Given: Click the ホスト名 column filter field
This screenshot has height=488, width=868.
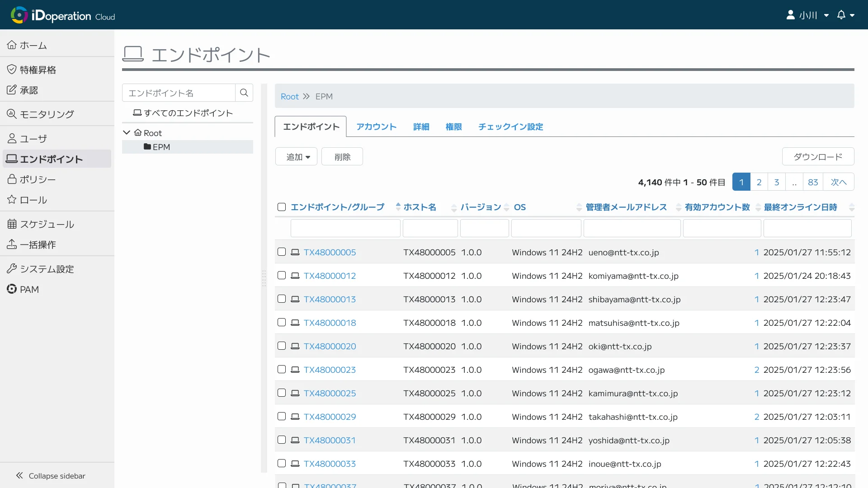Looking at the screenshot, I should tap(430, 228).
